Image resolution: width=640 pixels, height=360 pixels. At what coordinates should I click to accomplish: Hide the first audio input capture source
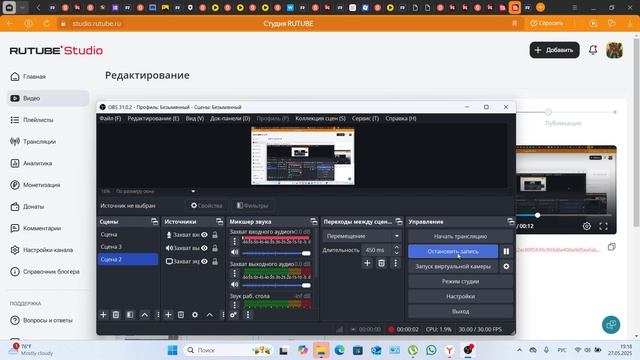[x=204, y=235]
